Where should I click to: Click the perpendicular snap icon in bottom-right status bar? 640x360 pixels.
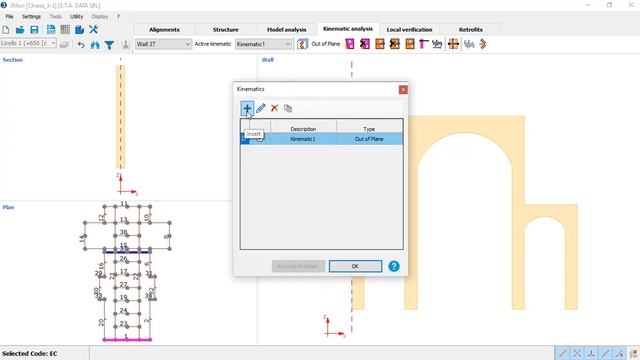pos(591,353)
